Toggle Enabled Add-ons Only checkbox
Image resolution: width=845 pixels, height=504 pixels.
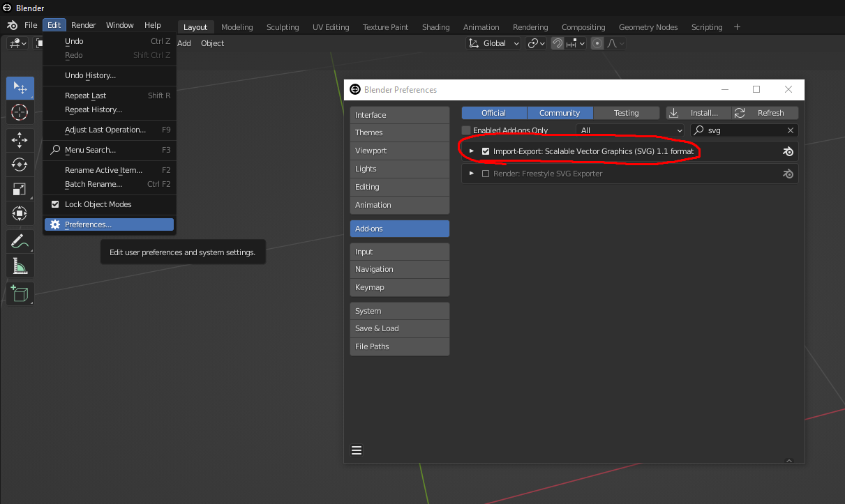tap(466, 130)
